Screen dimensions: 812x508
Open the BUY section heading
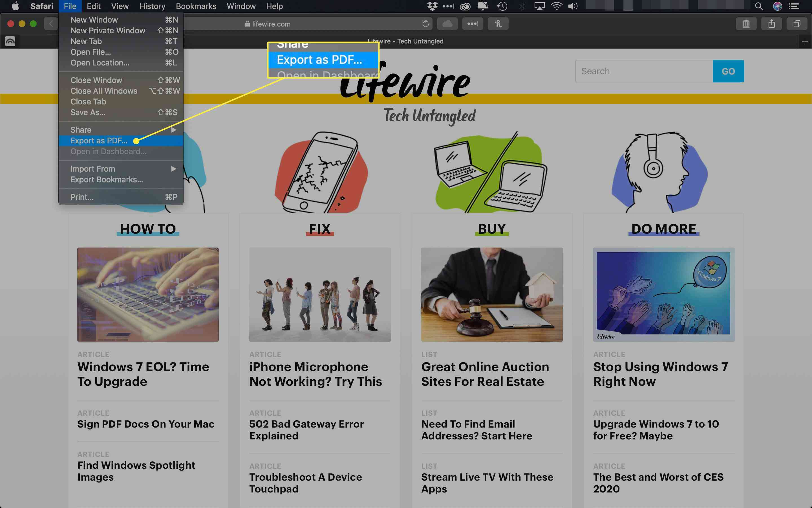tap(491, 229)
